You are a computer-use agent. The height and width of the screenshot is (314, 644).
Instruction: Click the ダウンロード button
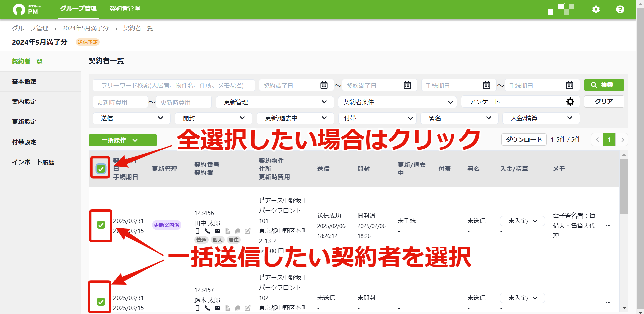(524, 140)
